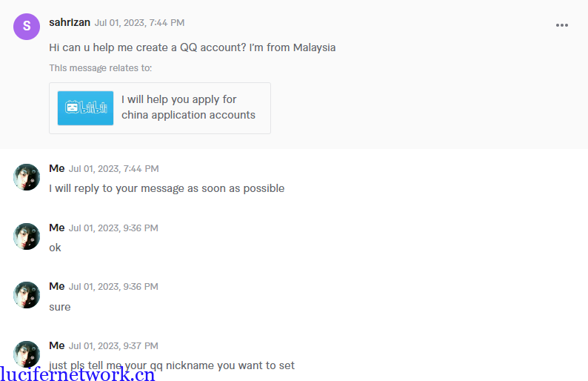The height and width of the screenshot is (381, 588).
Task: Click the lucifernetwork.cn watermark text
Action: click(x=78, y=374)
